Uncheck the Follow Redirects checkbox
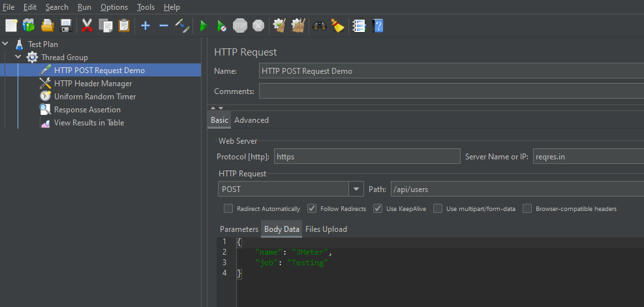644x307 pixels. pos(312,209)
